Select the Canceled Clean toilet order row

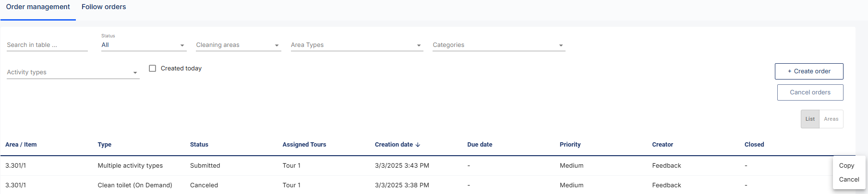417,185
